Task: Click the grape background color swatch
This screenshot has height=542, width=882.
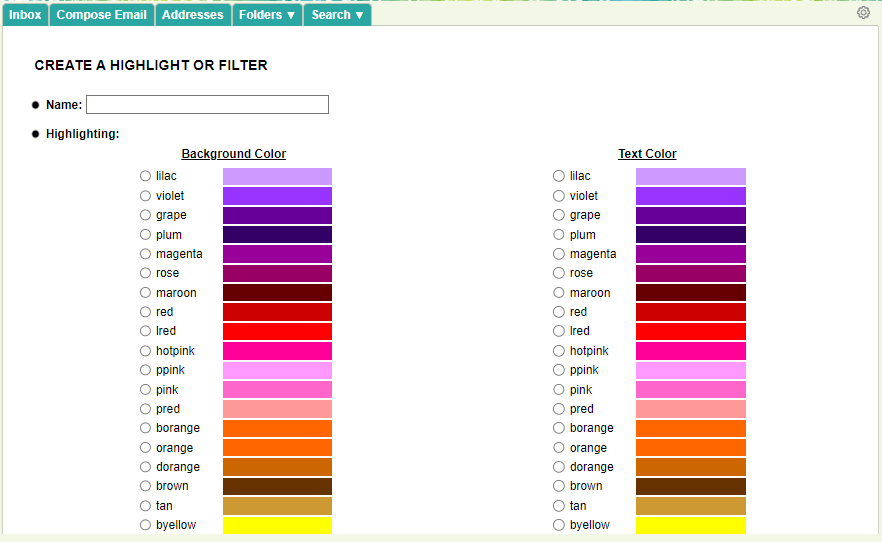Action: point(277,215)
